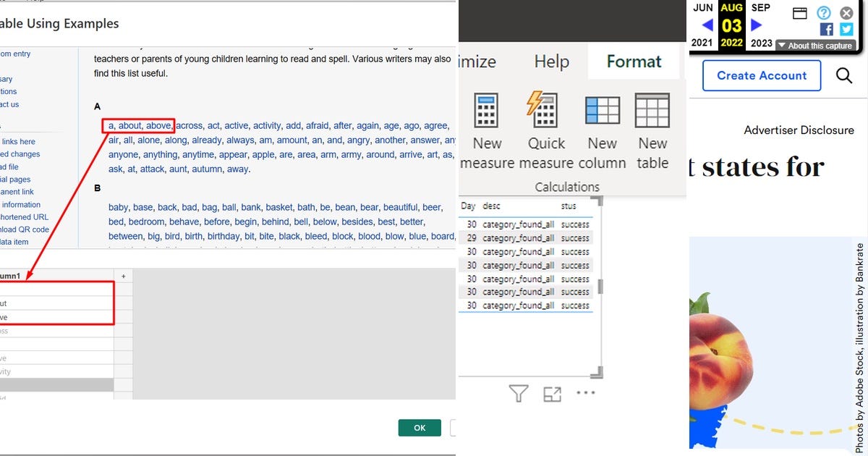This screenshot has height=456, width=868.
Task: Open More options for the visual
Action: click(x=586, y=392)
